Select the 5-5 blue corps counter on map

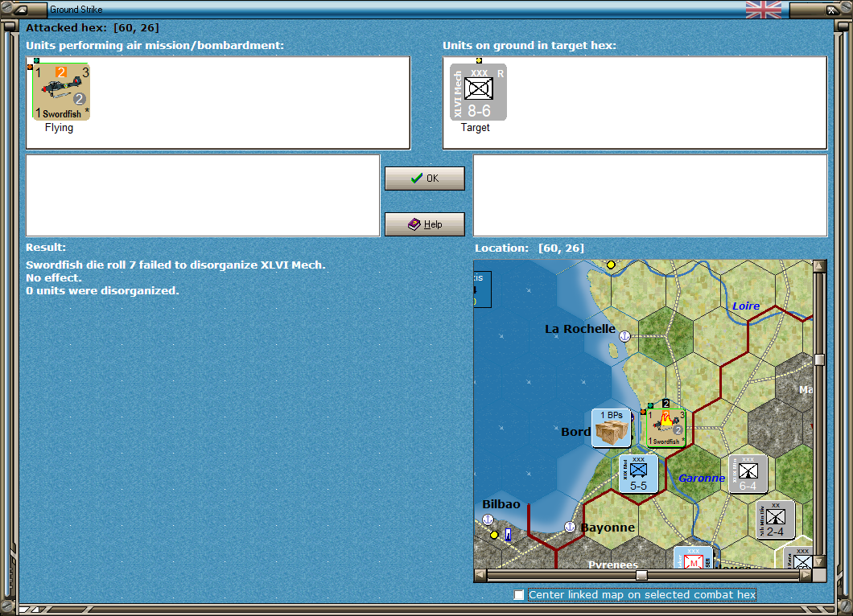(639, 474)
